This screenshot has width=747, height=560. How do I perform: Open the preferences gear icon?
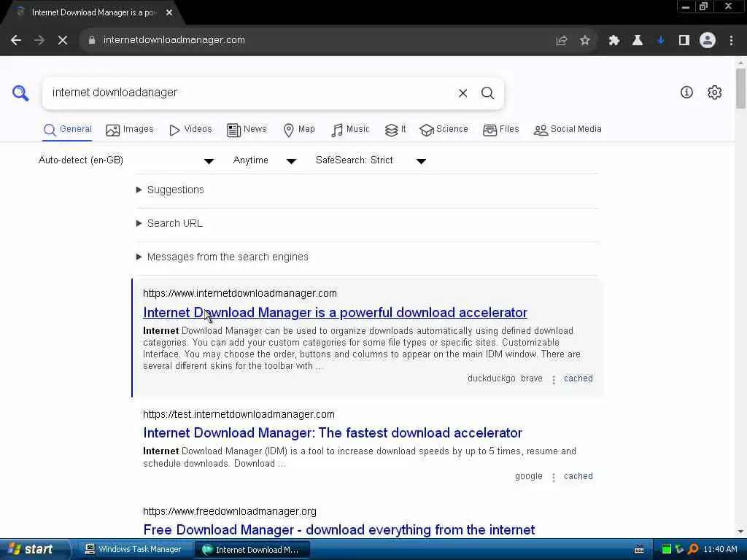[x=715, y=93]
